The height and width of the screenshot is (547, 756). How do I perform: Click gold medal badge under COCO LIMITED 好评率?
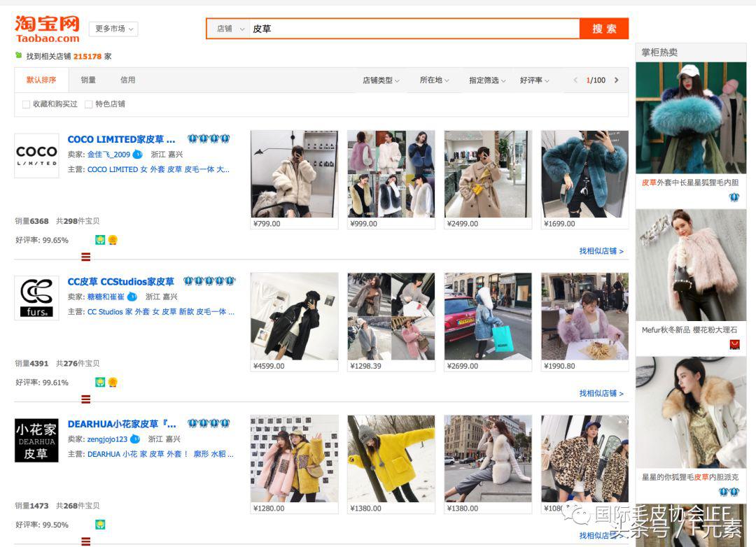[x=113, y=240]
